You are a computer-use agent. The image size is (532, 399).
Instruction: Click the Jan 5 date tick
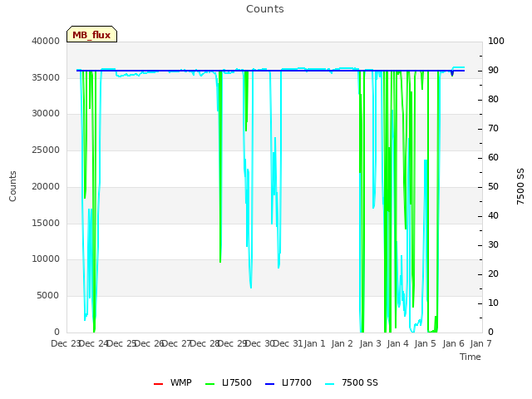point(425,343)
